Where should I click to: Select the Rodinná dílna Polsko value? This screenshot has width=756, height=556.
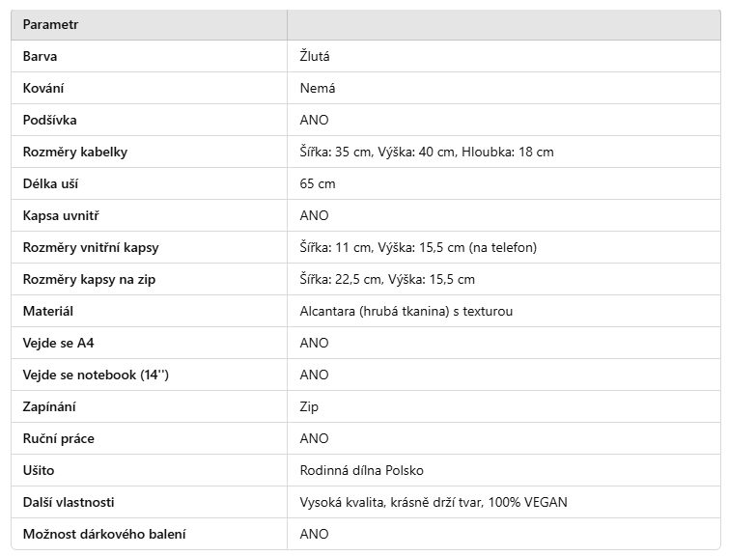click(x=362, y=470)
